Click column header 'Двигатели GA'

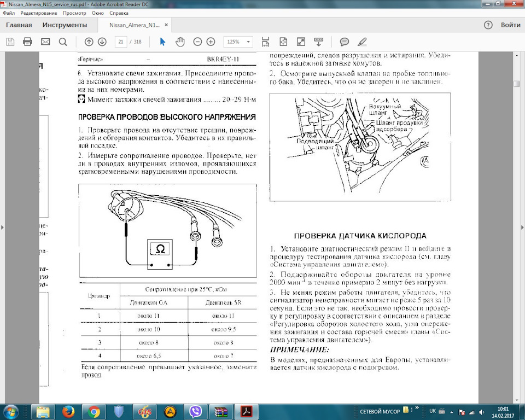(x=148, y=303)
